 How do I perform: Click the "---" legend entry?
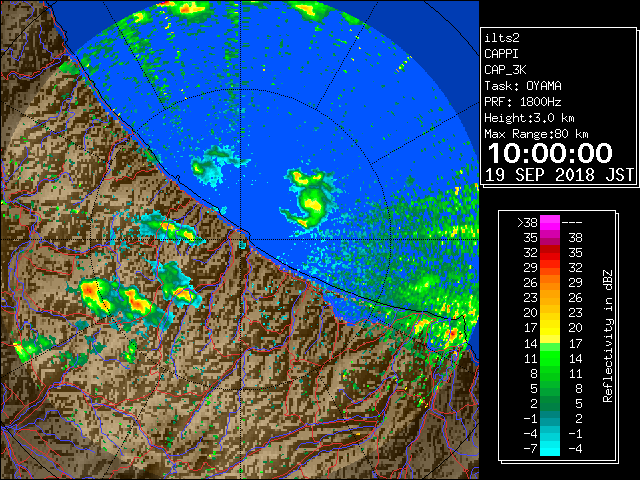[572, 223]
